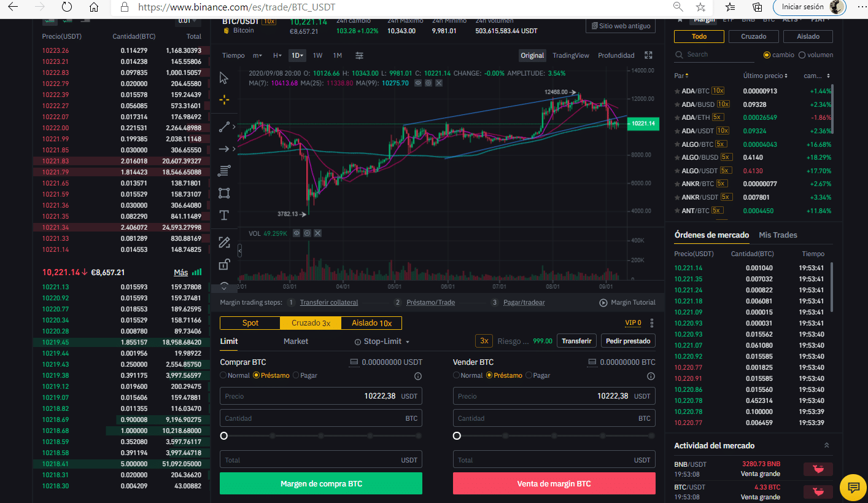The height and width of the screenshot is (503, 868).
Task: Select the cambio radio button
Action: point(767,55)
